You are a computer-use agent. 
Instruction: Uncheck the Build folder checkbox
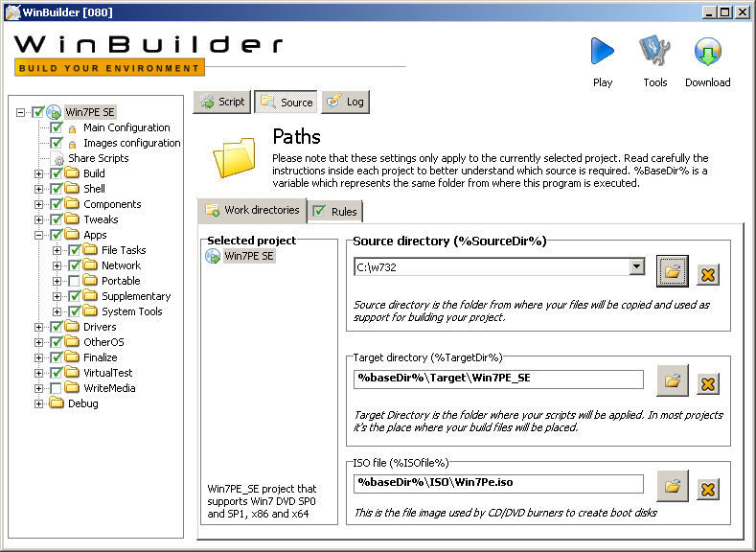(x=57, y=173)
